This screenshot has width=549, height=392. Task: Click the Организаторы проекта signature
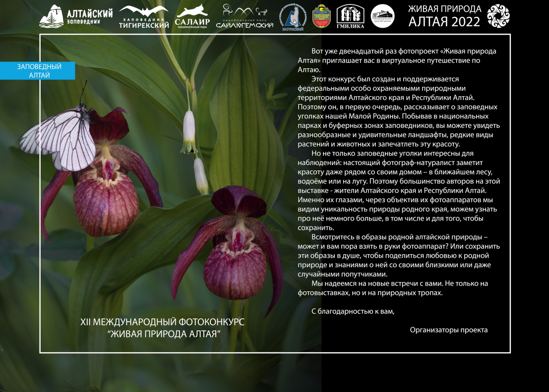click(x=448, y=330)
